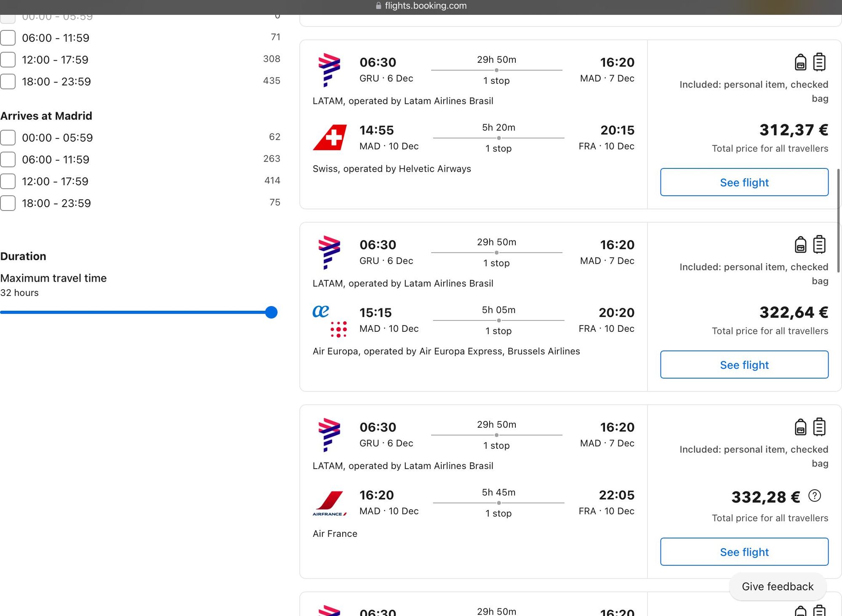This screenshot has height=616, width=842.
Task: Check departure 18:00 - 23:59 with 435 flights
Action: 8,81
